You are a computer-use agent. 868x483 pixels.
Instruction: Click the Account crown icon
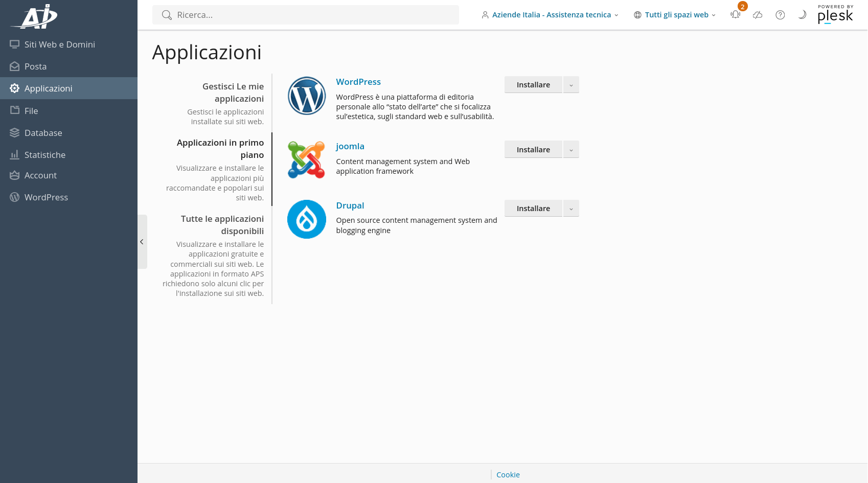(x=14, y=175)
